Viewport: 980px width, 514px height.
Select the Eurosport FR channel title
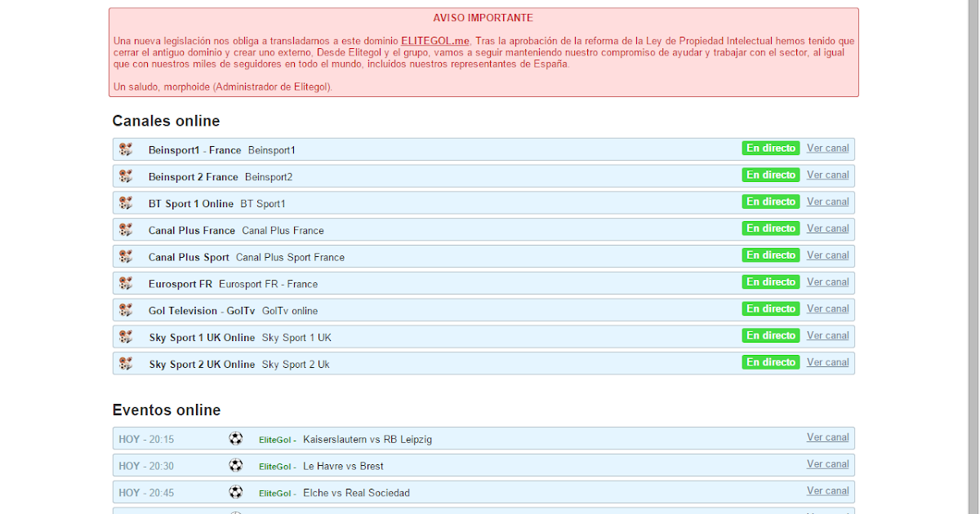tap(180, 284)
